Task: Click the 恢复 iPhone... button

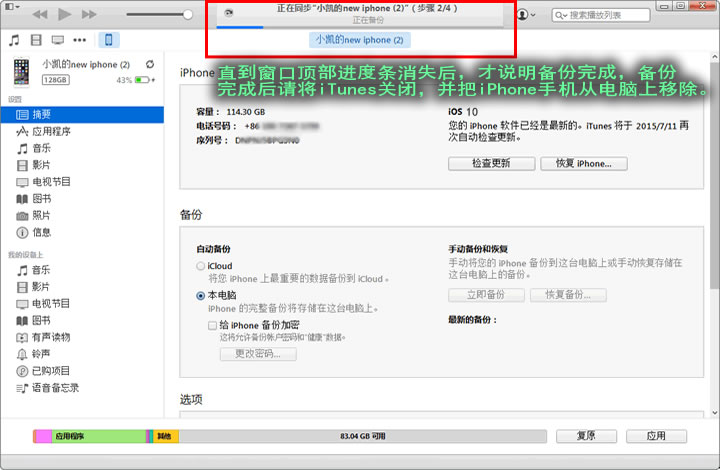Action: click(584, 163)
